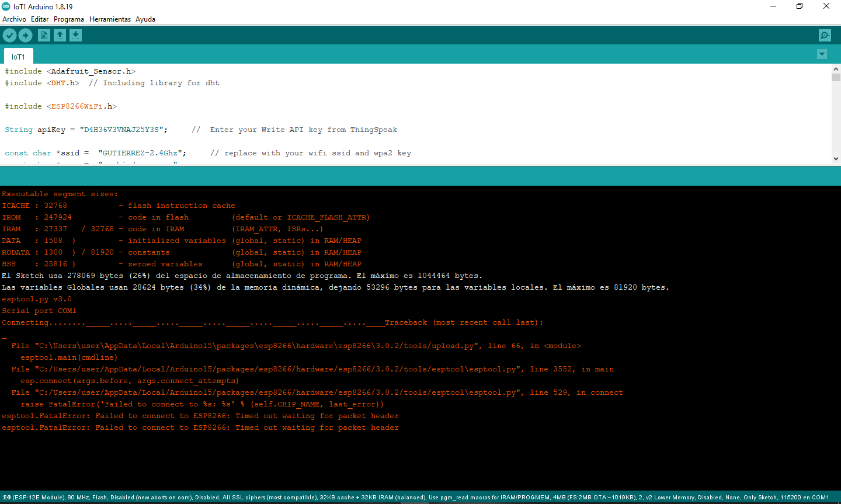841x504 pixels.
Task: Click the editor scrollbar down arrow
Action: (836, 158)
